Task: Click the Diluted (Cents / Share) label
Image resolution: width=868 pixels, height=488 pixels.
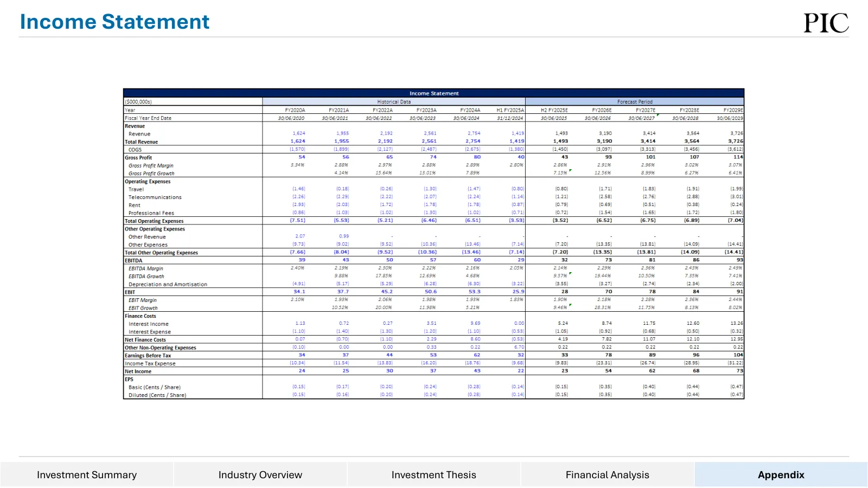Action: (x=157, y=395)
